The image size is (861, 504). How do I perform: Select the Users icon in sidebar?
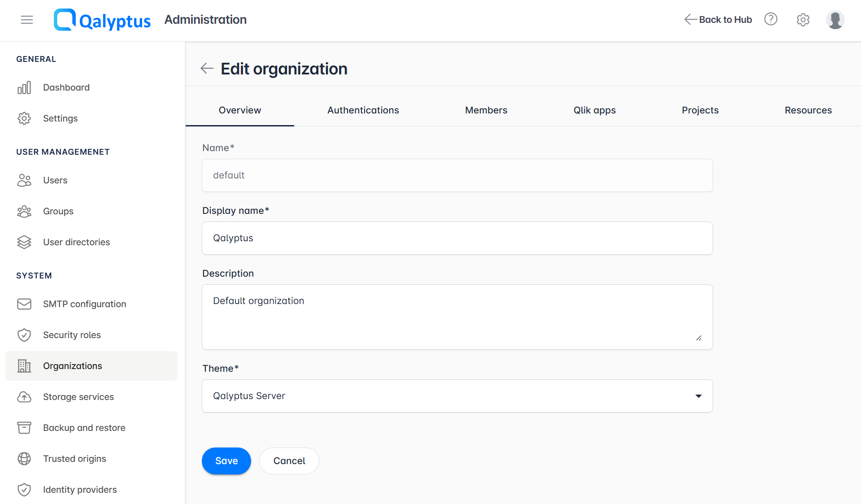coord(25,180)
